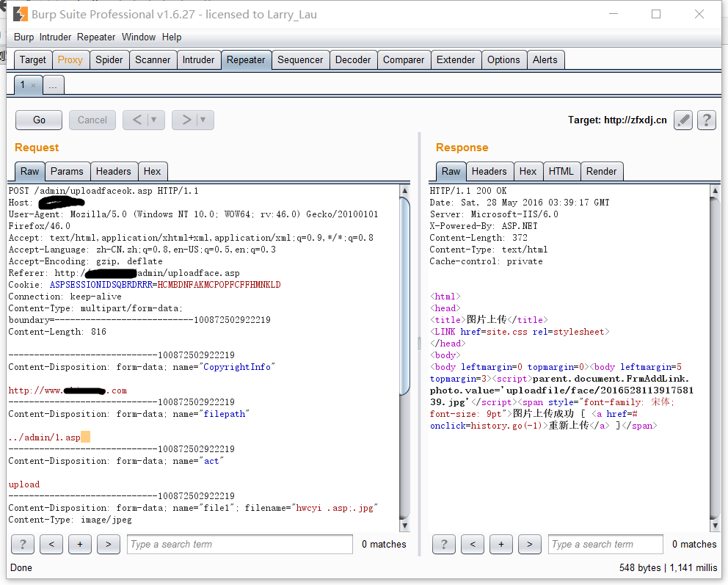
Task: Open the Repeater menu in menu bar
Action: point(96,37)
